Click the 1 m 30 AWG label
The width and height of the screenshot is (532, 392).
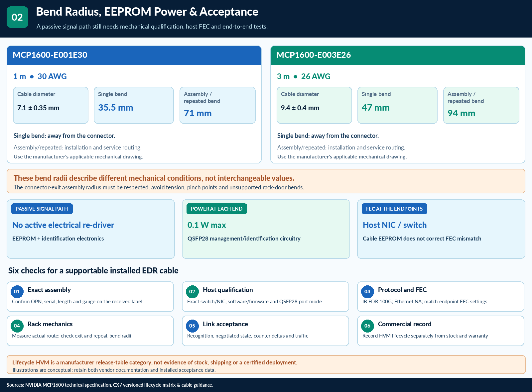pyautogui.click(x=40, y=76)
